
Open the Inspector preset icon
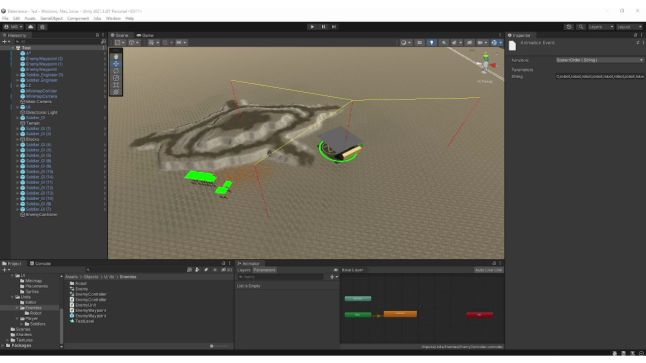click(638, 42)
